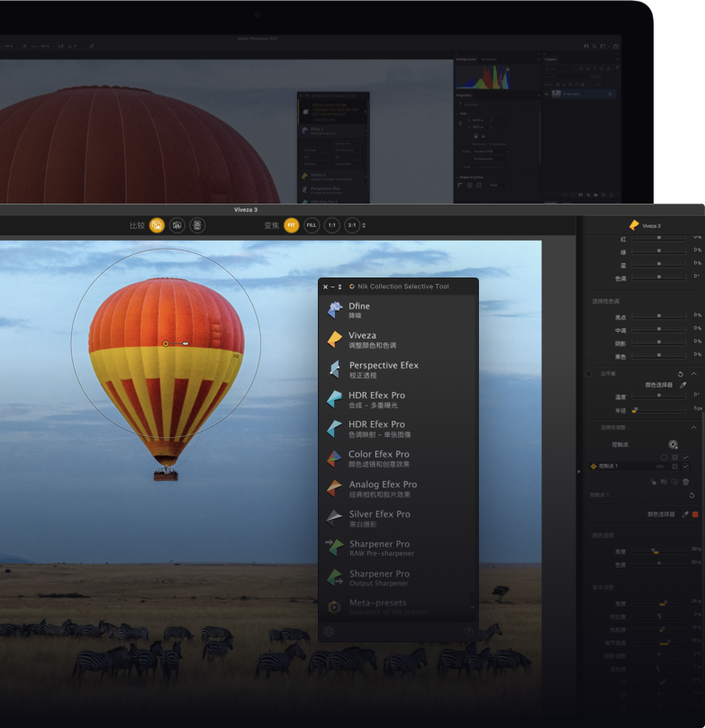The width and height of the screenshot is (705, 728).
Task: Toggle enable checkbox for 控制点 1
Action: [x=685, y=466]
